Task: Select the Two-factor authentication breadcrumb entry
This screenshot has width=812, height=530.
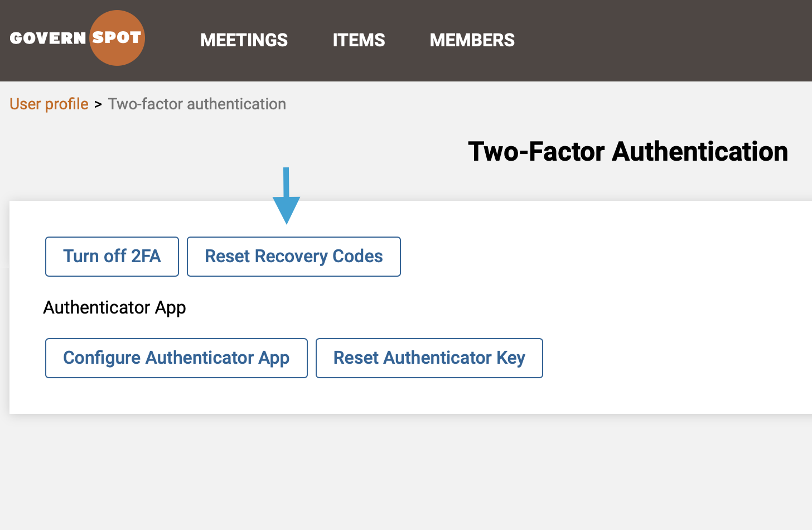Action: (197, 104)
